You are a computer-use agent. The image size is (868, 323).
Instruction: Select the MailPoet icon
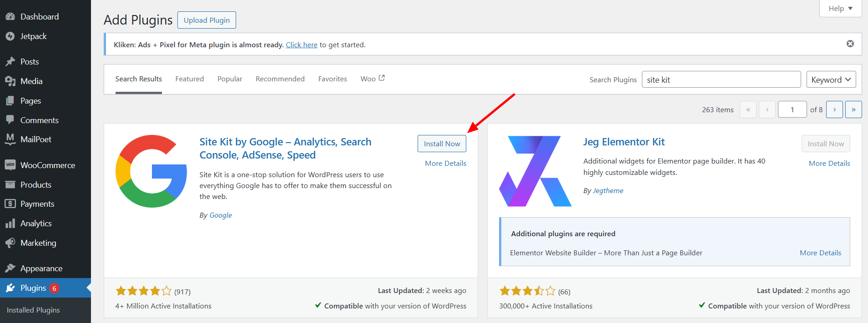10,139
